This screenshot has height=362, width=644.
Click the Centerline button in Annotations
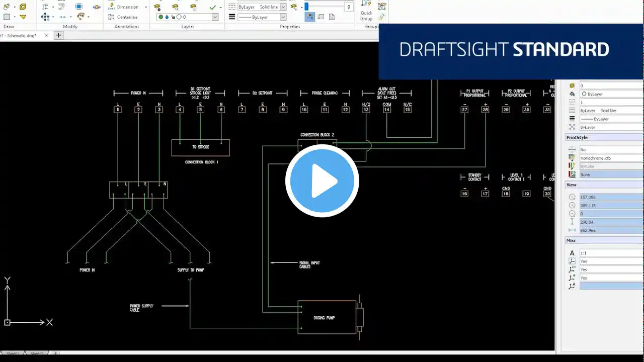tap(123, 17)
